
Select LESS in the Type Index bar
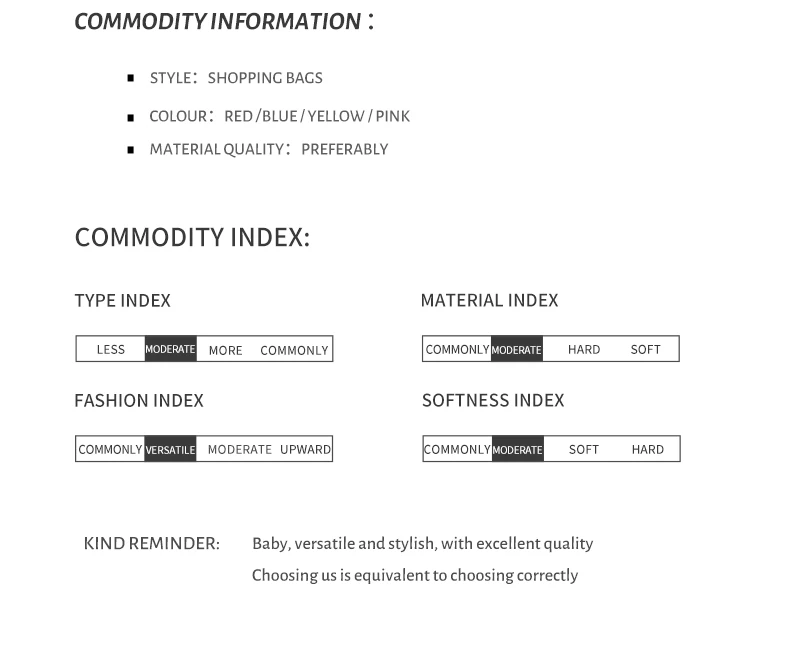(x=111, y=349)
